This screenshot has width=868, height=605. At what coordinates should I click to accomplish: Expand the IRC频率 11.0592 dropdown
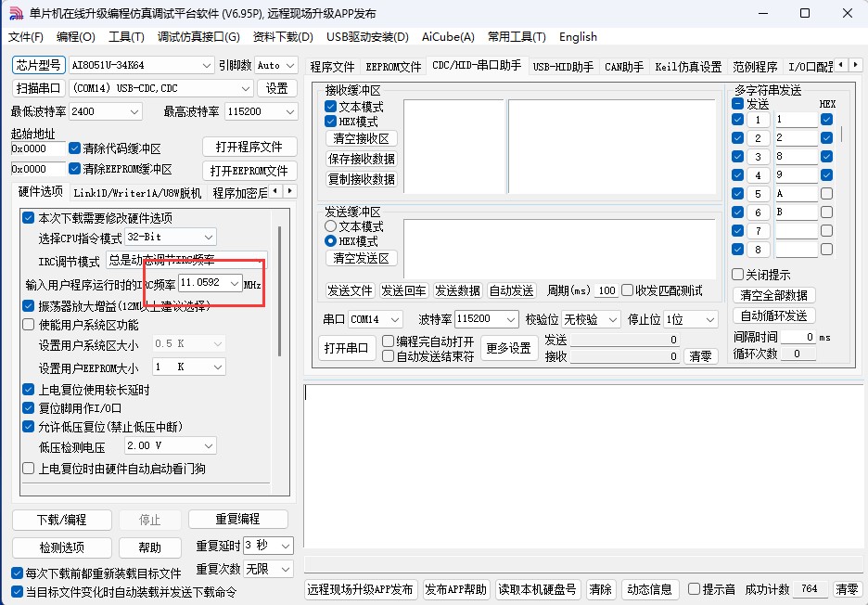[x=235, y=283]
